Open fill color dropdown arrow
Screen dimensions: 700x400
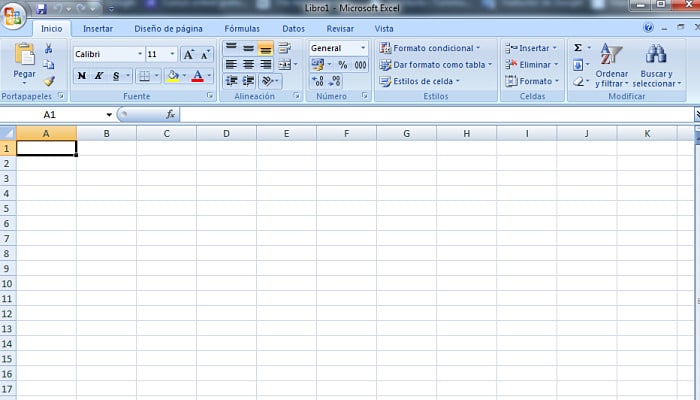[184, 76]
